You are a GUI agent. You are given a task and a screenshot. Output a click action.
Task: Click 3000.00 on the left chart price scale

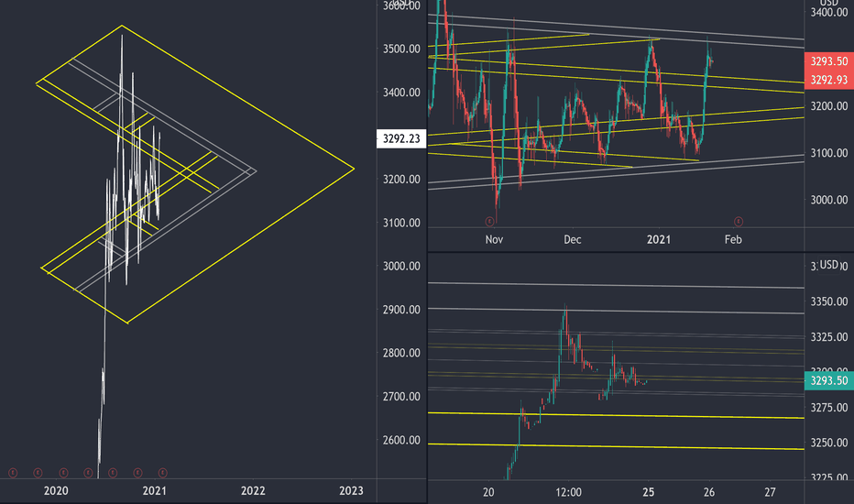coord(401,267)
